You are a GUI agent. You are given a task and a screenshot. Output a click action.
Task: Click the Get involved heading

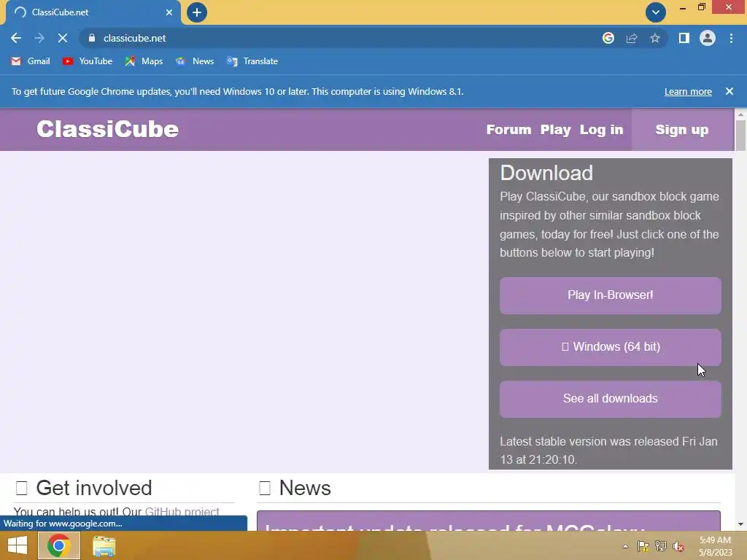[x=94, y=488]
